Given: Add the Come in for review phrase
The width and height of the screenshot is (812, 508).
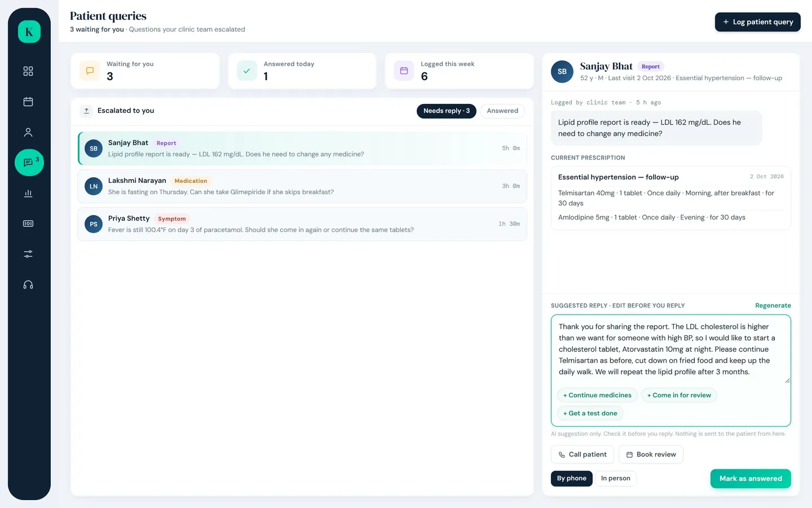Looking at the screenshot, I should 679,395.
